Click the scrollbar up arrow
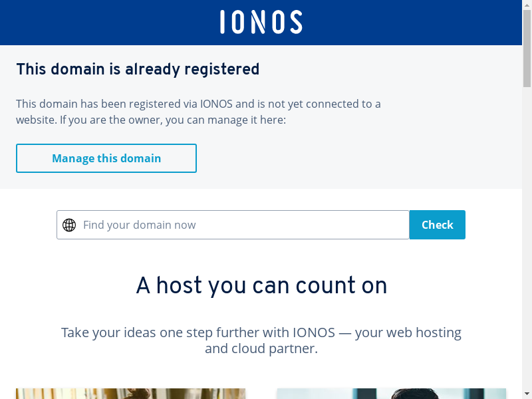This screenshot has height=399, width=532. coord(527,5)
